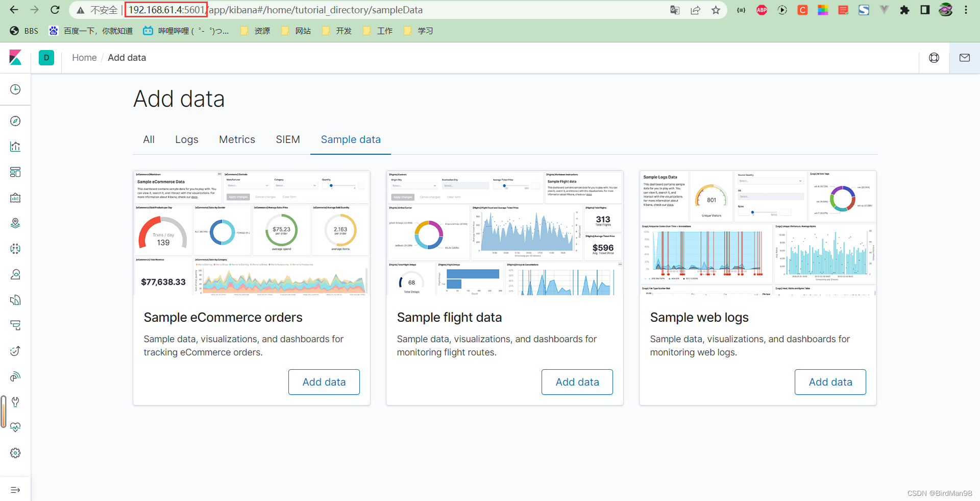This screenshot has width=980, height=501.
Task: Click the Kibana logo icon
Action: coord(15,58)
